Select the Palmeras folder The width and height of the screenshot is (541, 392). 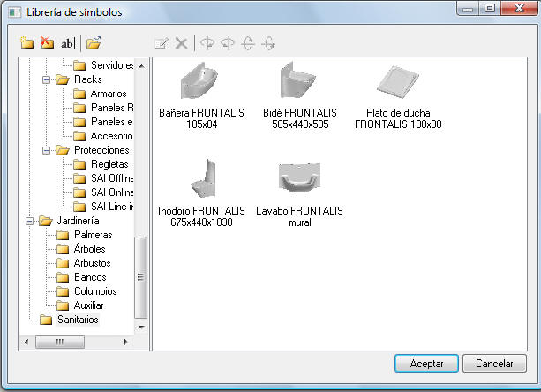pos(85,236)
